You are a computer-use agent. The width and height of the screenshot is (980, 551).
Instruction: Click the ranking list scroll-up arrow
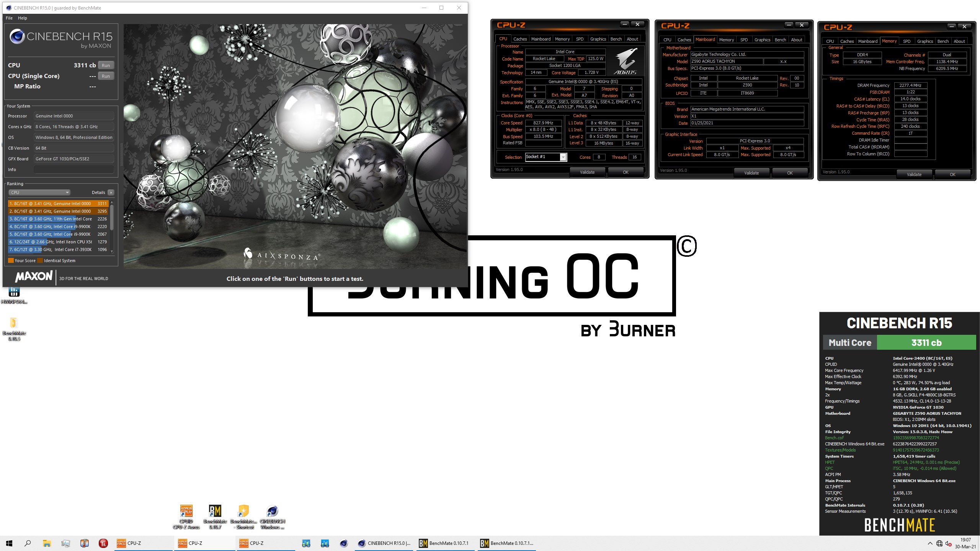coord(112,202)
